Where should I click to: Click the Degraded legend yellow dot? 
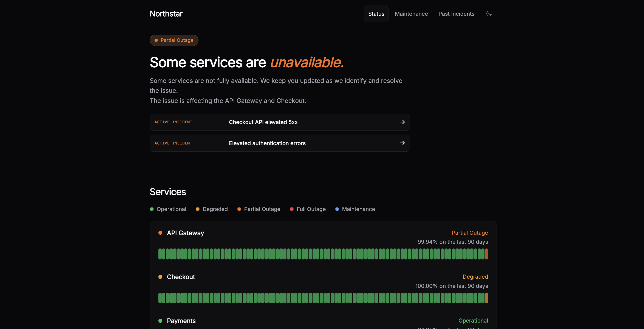[x=198, y=209]
